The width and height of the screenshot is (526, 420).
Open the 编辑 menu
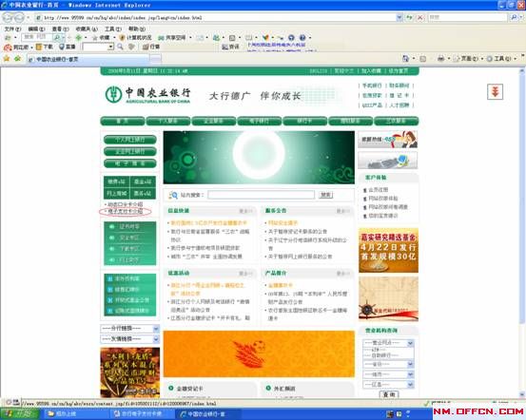tap(36, 29)
